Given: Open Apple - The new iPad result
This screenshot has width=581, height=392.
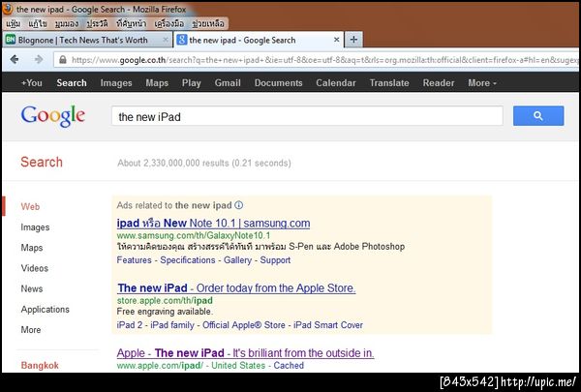Looking at the screenshot, I should coord(245,352).
